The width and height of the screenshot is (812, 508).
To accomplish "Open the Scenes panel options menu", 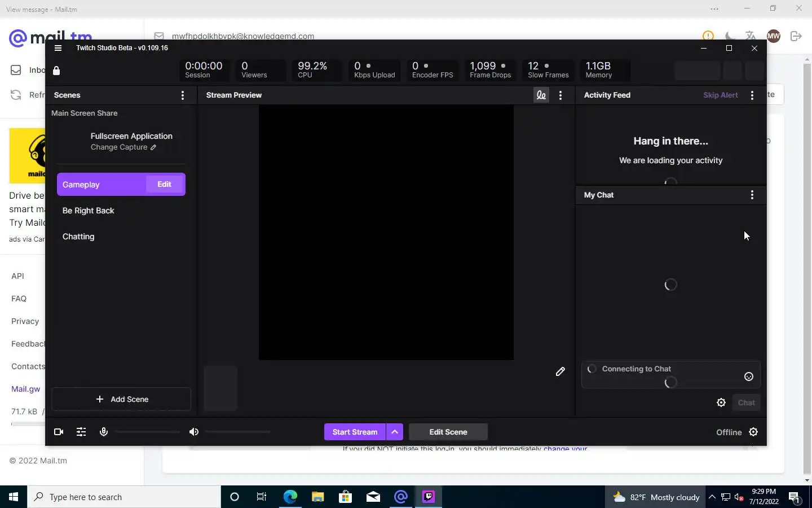I will [x=183, y=95].
